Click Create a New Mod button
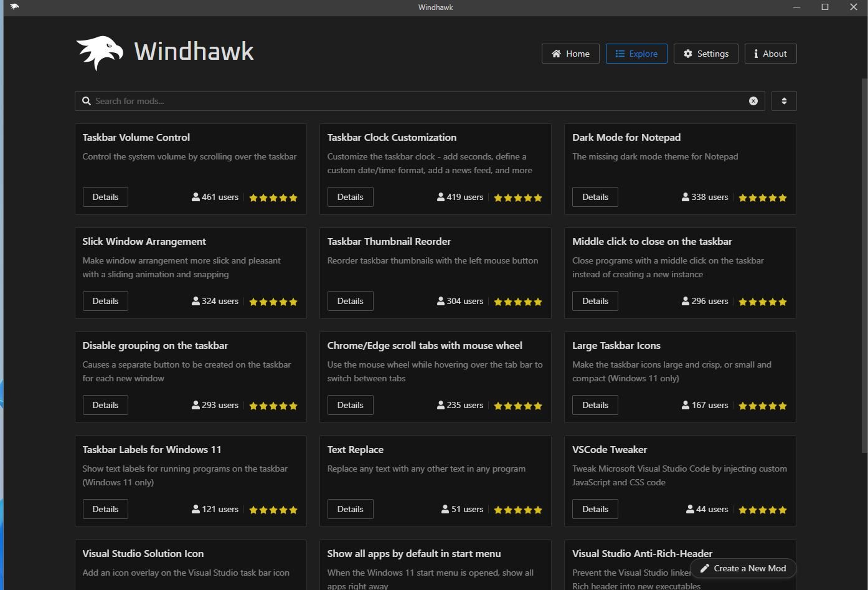868x590 pixels. (743, 568)
